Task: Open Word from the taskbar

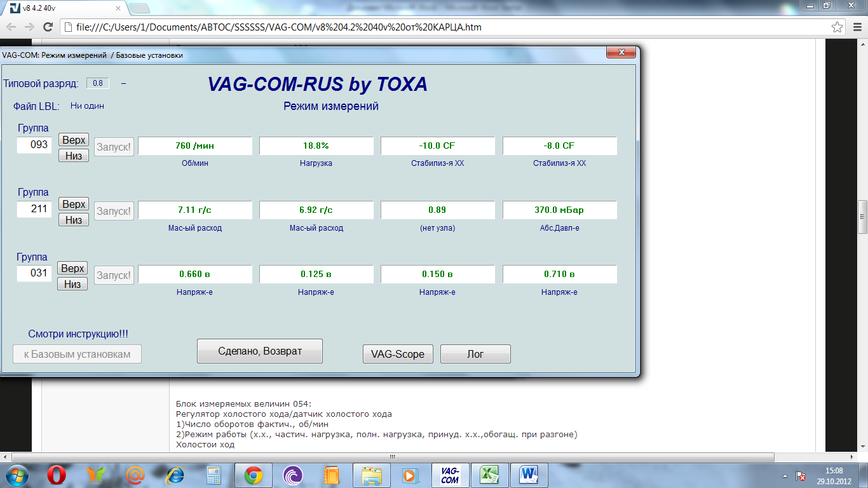Action: click(529, 475)
